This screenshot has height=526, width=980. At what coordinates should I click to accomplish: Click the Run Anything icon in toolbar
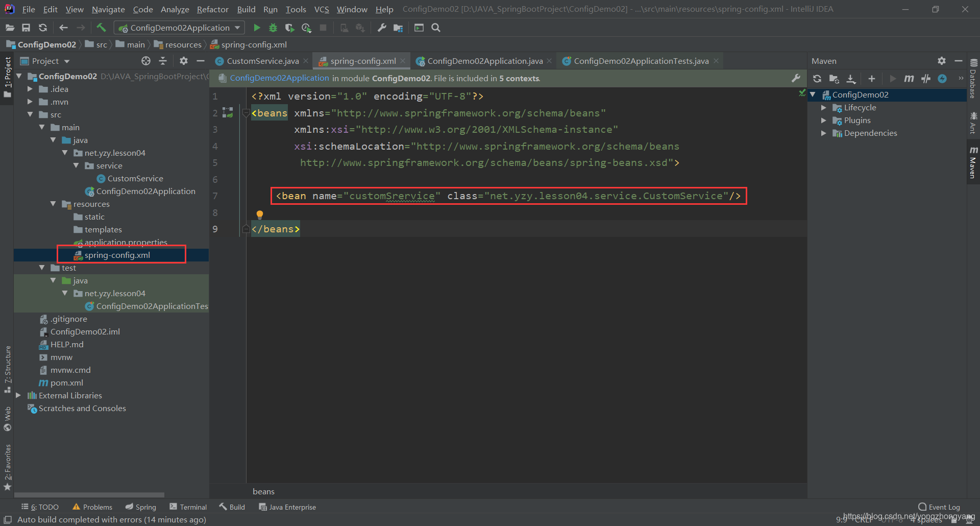coord(419,28)
